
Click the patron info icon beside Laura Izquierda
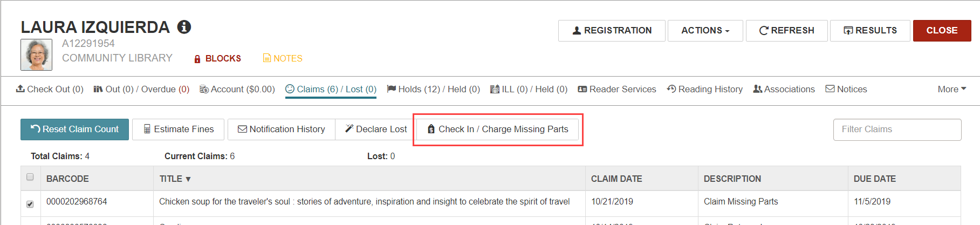pos(184,27)
